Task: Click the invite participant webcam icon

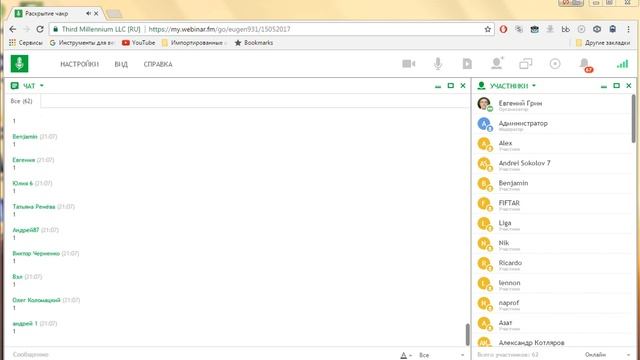Action: (x=497, y=63)
